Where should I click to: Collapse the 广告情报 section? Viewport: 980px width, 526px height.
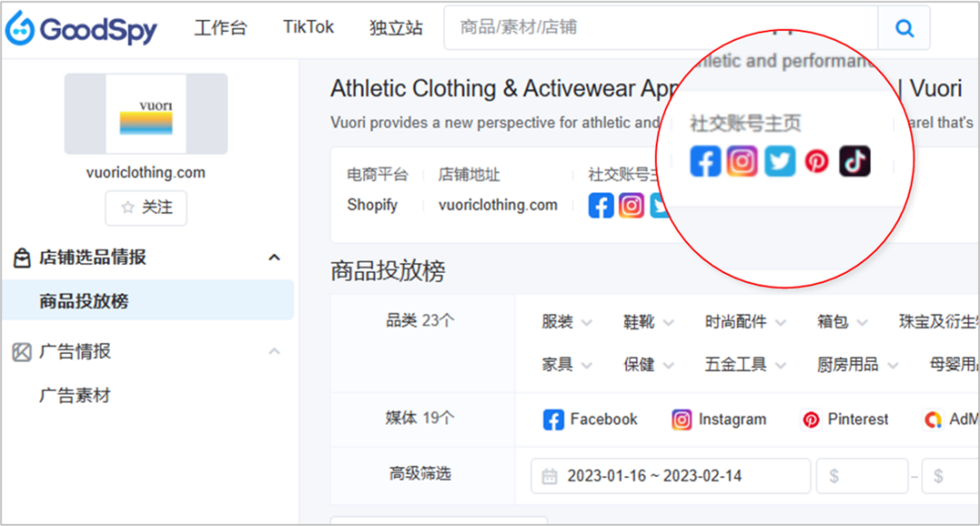pyautogui.click(x=274, y=352)
